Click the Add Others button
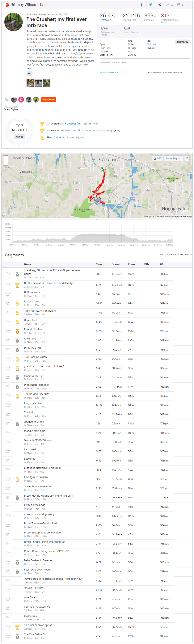The height and width of the screenshot is (644, 194). click(48, 100)
